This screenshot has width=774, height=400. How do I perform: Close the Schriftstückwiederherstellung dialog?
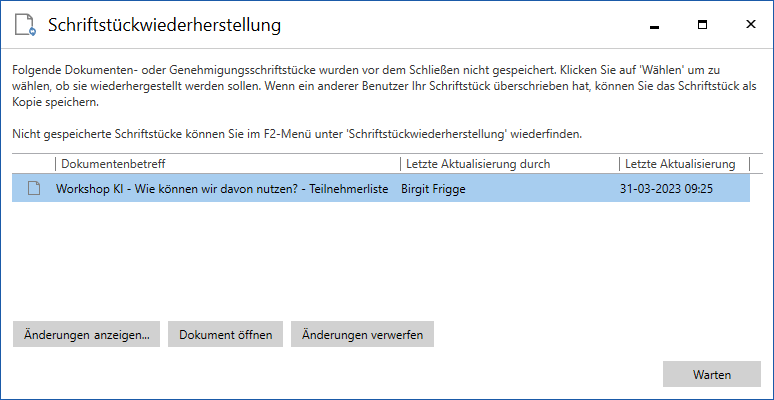click(x=750, y=24)
